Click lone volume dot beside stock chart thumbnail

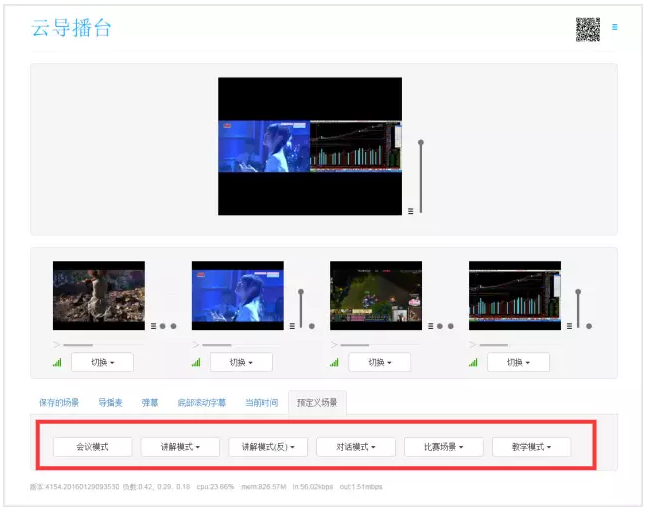click(589, 326)
